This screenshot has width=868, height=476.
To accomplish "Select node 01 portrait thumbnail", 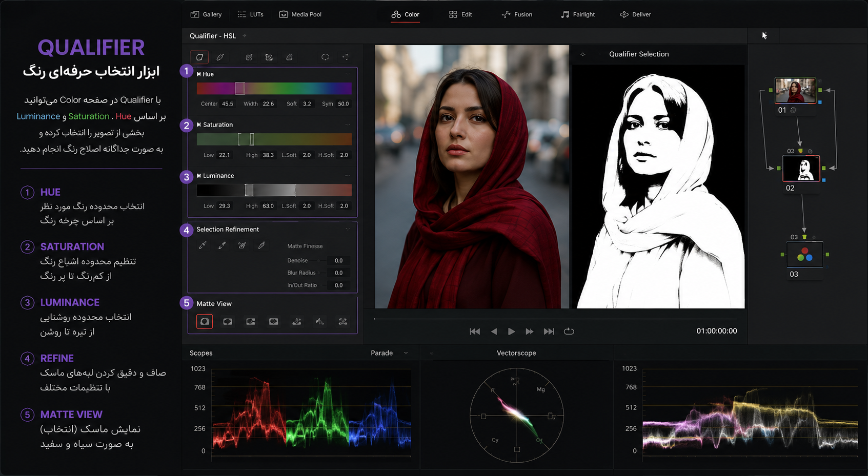I will [x=795, y=90].
